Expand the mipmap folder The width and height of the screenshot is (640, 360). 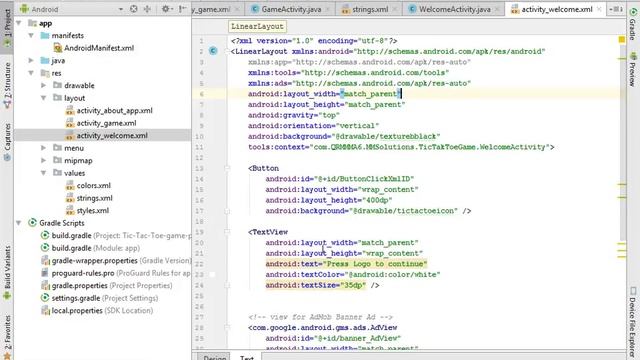[44, 160]
